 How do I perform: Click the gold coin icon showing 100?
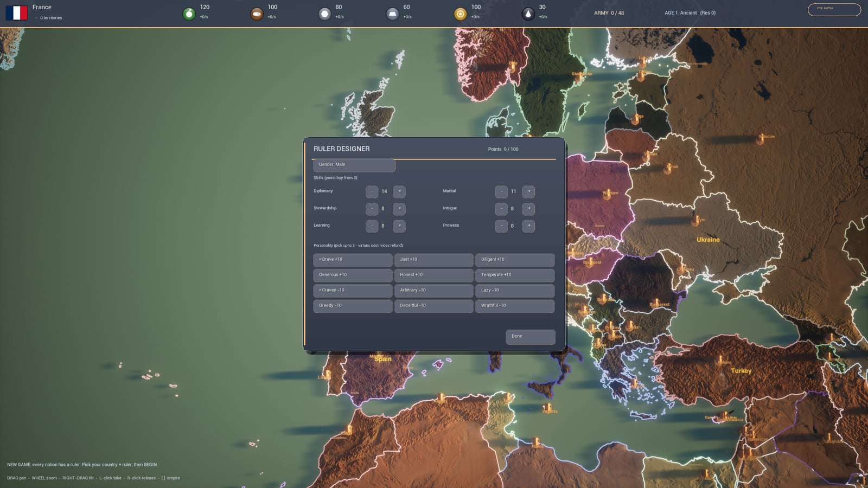[x=460, y=14]
